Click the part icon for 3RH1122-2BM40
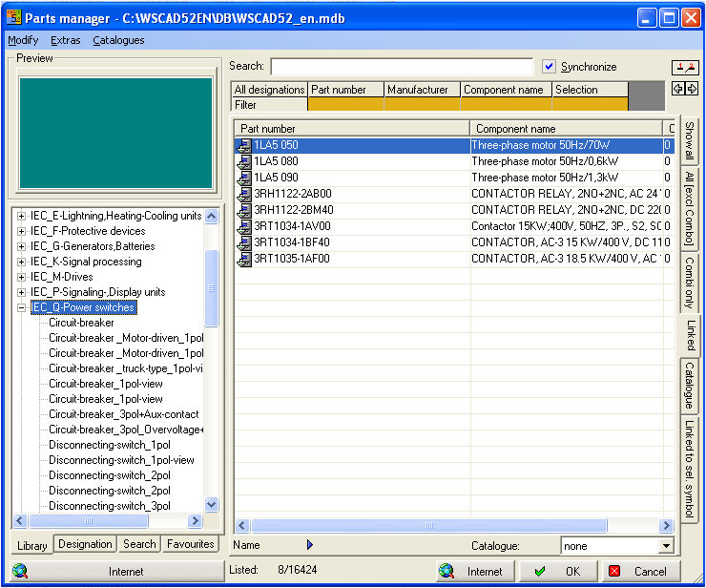This screenshot has height=588, width=706. [x=244, y=210]
